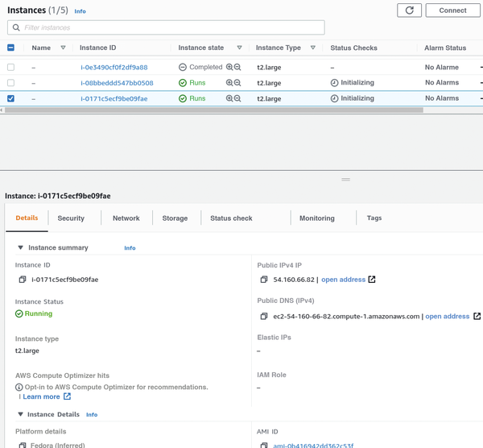Click t2.large cell for i-08bbeddd547bb0508
483x448 pixels.
pyautogui.click(x=269, y=83)
